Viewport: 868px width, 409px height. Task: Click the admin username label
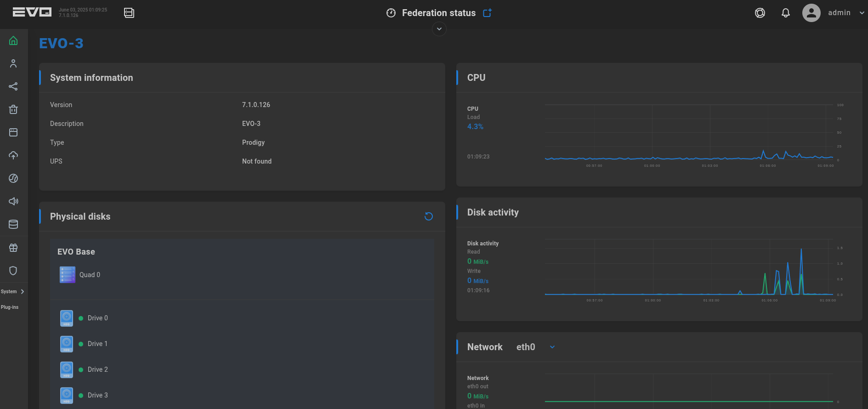pos(839,13)
